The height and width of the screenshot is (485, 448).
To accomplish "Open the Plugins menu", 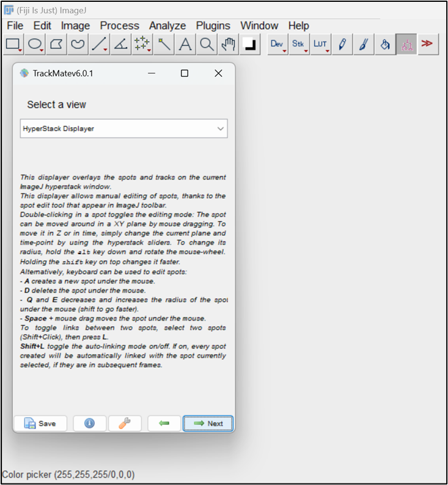I will click(x=213, y=26).
